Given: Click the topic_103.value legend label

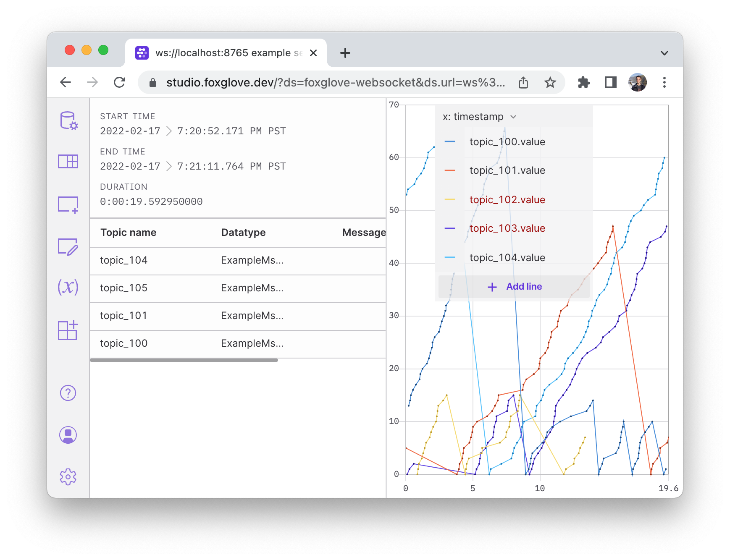Looking at the screenshot, I should pyautogui.click(x=507, y=228).
